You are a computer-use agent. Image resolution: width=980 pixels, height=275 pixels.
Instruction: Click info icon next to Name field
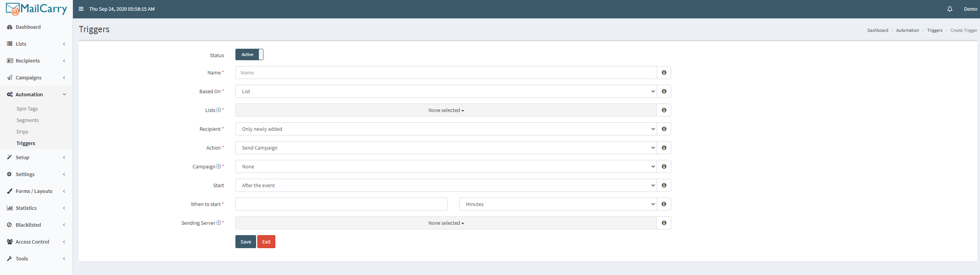664,72
